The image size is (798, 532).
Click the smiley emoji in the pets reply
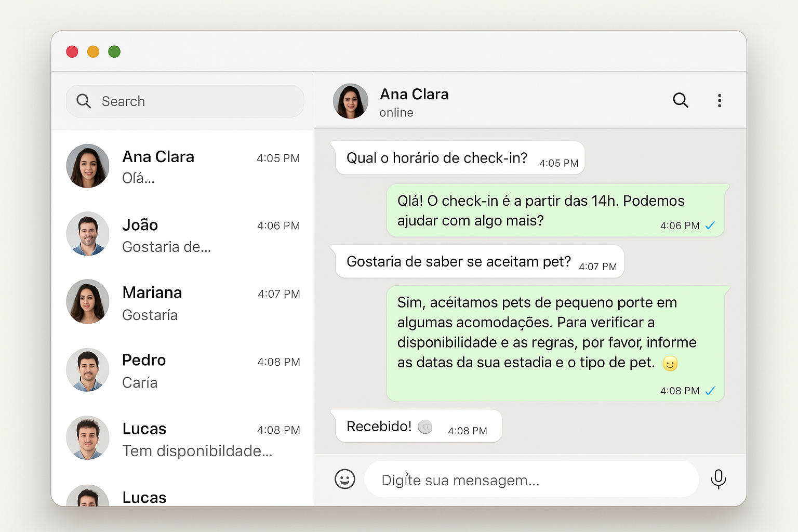click(x=671, y=363)
